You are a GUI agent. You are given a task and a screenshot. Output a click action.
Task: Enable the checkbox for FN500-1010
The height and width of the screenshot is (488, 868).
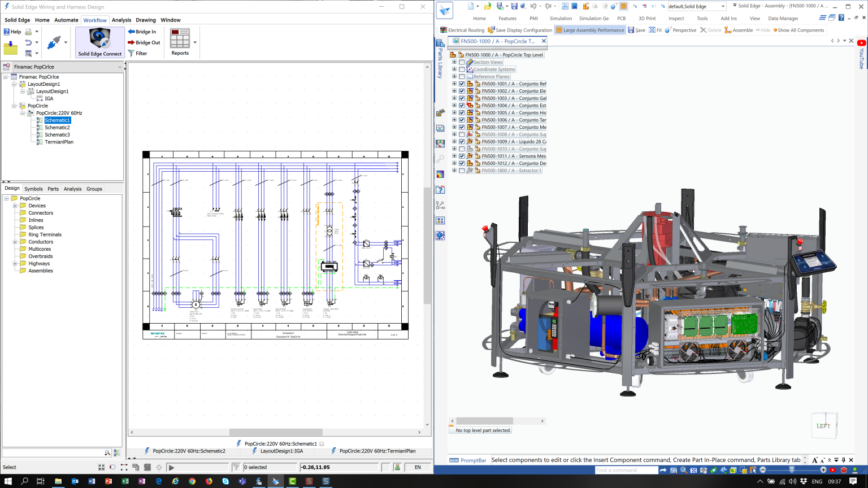coord(462,149)
